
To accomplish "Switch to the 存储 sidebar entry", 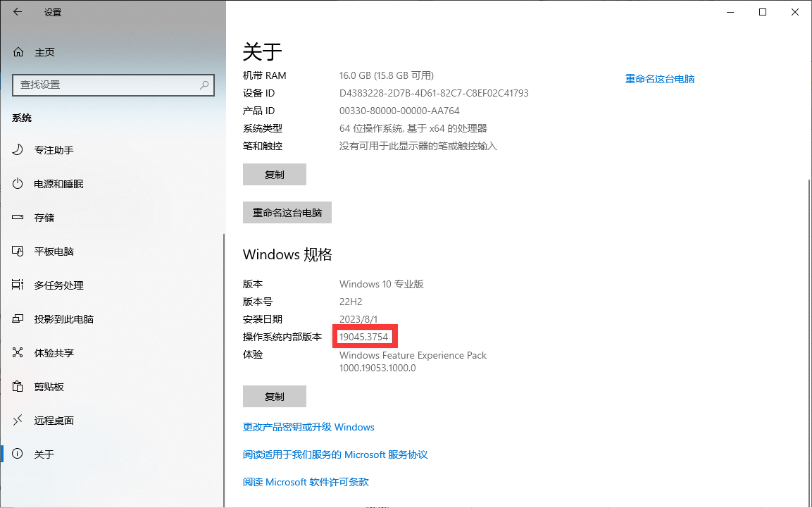I will click(x=45, y=217).
